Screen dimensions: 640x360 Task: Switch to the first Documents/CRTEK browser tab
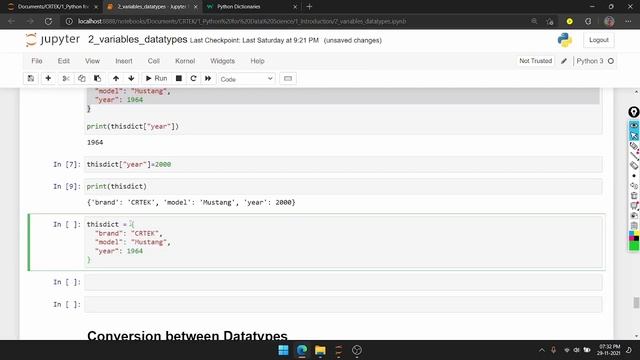[x=53, y=7]
